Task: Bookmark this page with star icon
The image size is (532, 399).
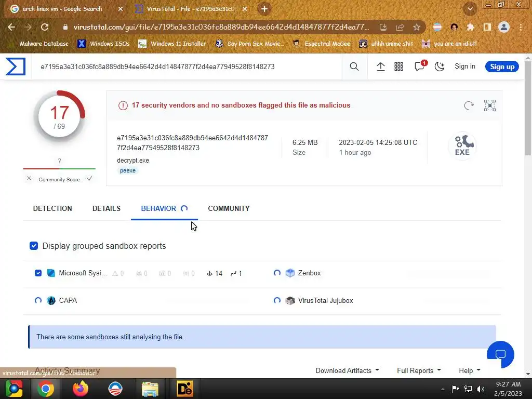Action: [417, 27]
